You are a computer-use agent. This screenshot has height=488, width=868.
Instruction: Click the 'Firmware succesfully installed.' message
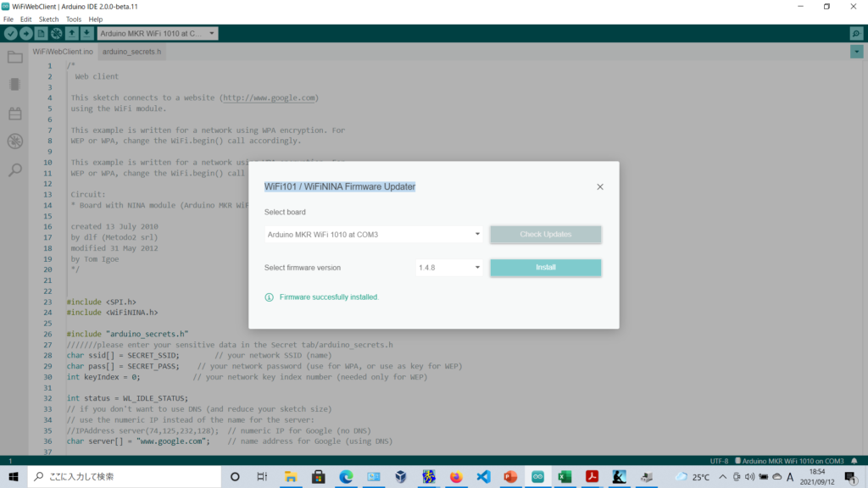[x=330, y=297]
